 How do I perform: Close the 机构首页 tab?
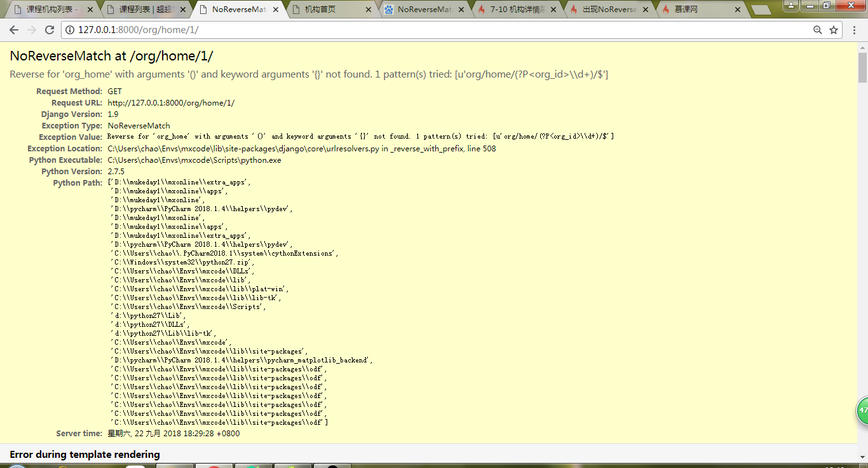tap(369, 10)
